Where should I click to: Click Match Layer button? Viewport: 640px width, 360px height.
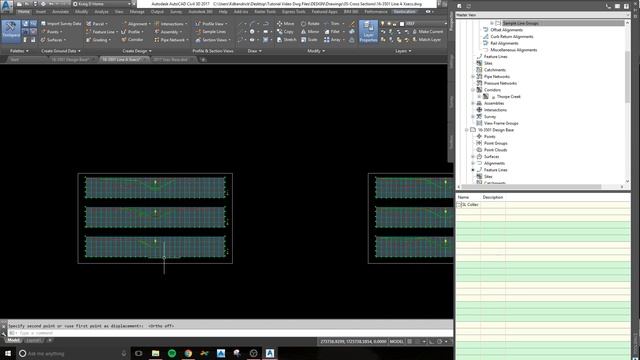tap(427, 40)
